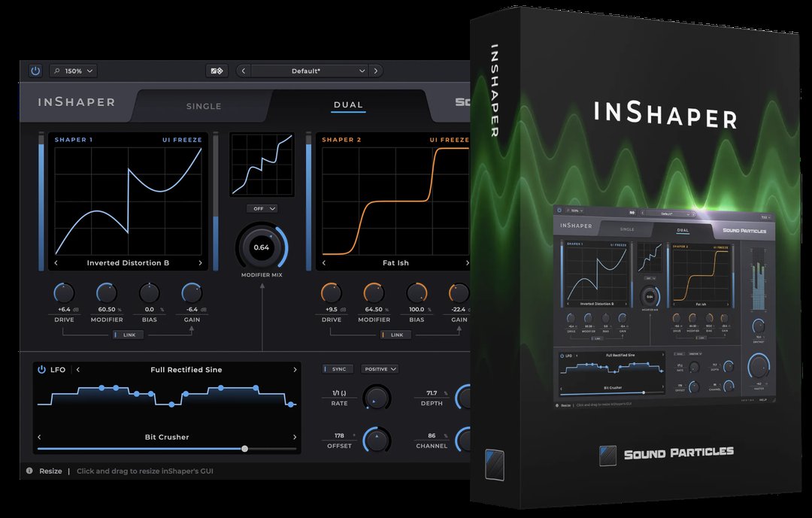Click the Bit Crusher slider handle
Screen dimensions: 812x518
pyautogui.click(x=244, y=449)
